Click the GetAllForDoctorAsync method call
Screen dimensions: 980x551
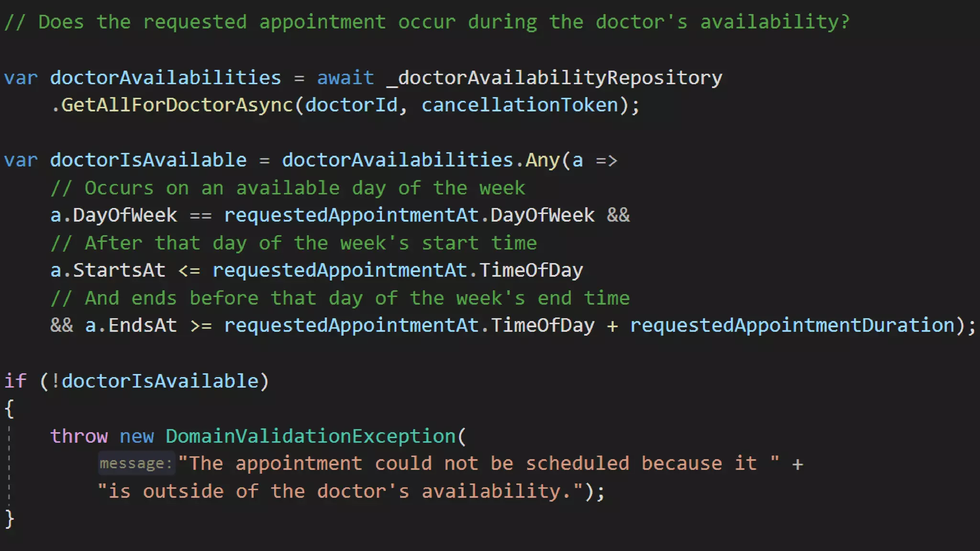(x=177, y=105)
